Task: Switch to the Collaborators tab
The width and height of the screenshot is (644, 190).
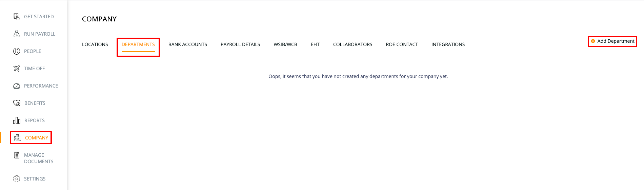Action: click(x=353, y=44)
